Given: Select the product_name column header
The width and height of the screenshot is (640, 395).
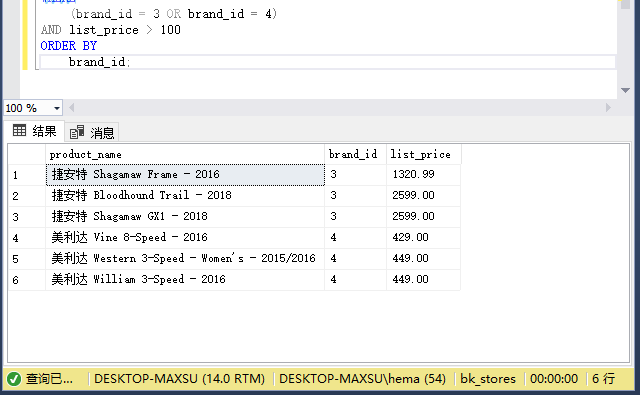Looking at the screenshot, I should coord(185,154).
